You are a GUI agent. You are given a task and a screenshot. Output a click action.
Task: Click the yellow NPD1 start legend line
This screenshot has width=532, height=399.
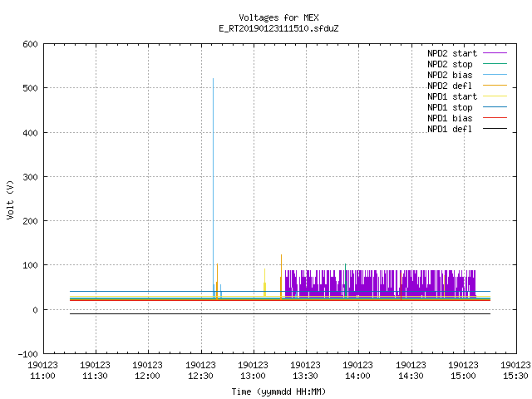pyautogui.click(x=495, y=96)
